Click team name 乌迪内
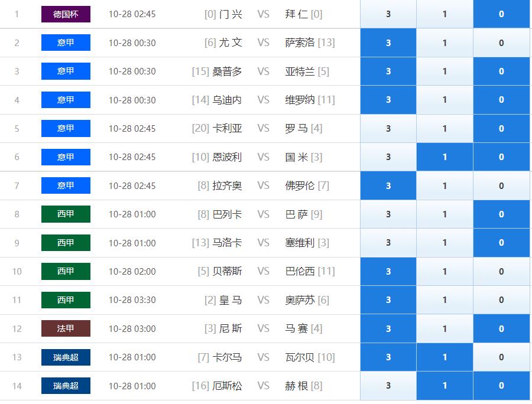 pos(227,100)
